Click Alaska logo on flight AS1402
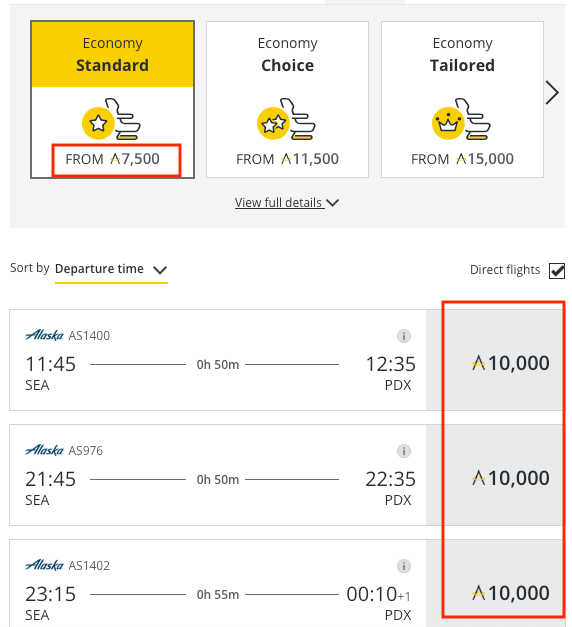Viewport: 572px width, 627px height. click(x=44, y=565)
